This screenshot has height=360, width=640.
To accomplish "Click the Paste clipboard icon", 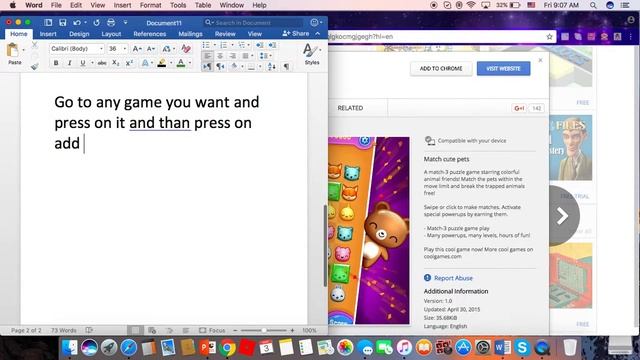I will pos(13,51).
